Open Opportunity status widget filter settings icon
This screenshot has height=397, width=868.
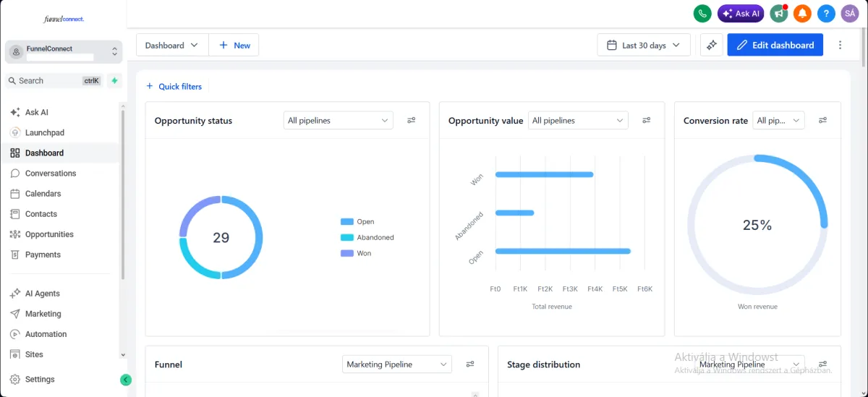[412, 121]
